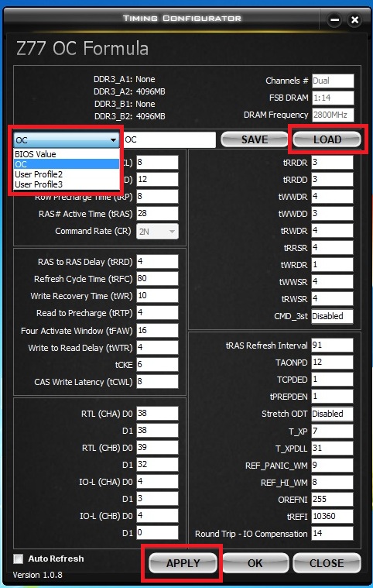Select the Refresh Cycle Time (tRFC) field

pos(157,279)
